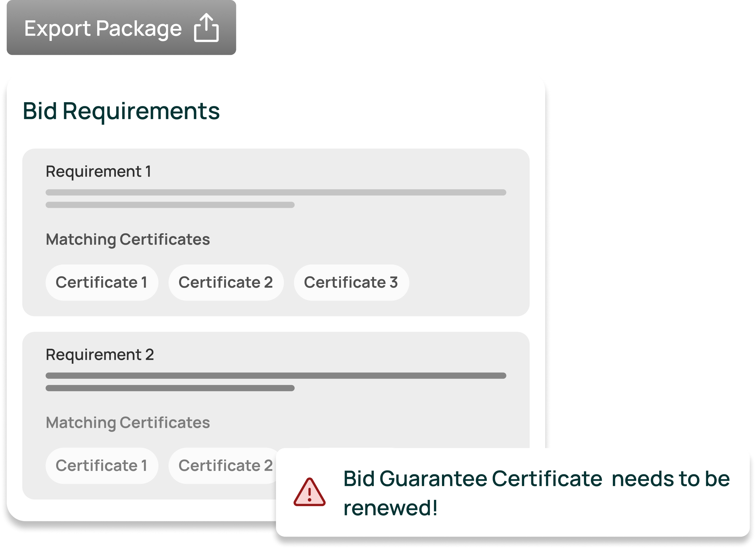Click Requirement 1 long description bar
This screenshot has width=756, height=549.
pyautogui.click(x=276, y=192)
